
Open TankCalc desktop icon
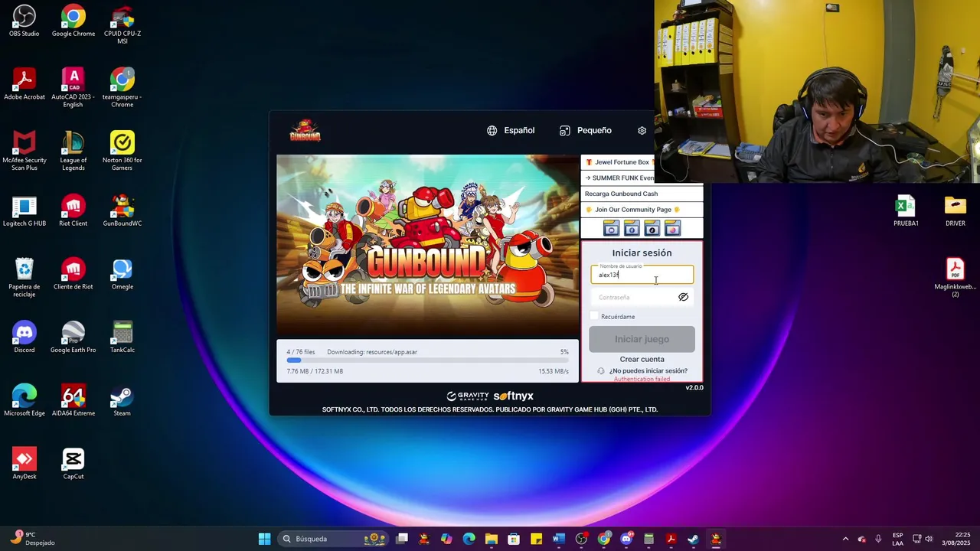[x=122, y=337]
